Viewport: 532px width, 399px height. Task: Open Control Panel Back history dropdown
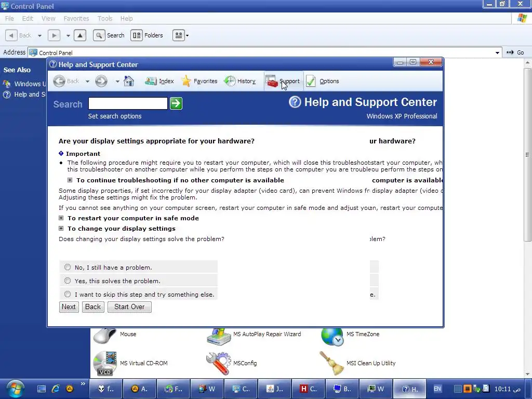pos(39,36)
